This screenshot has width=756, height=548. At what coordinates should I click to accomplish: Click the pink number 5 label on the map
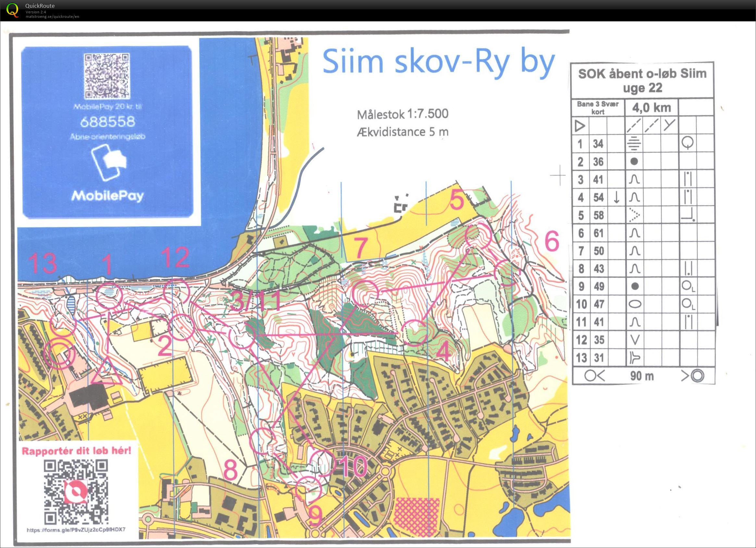click(x=457, y=200)
